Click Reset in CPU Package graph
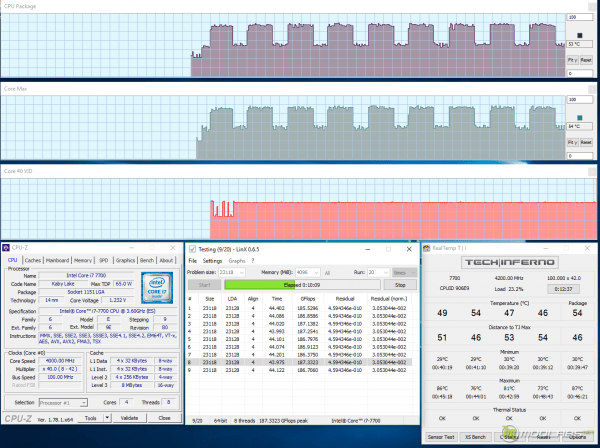The height and width of the screenshot is (448, 600). (586, 60)
